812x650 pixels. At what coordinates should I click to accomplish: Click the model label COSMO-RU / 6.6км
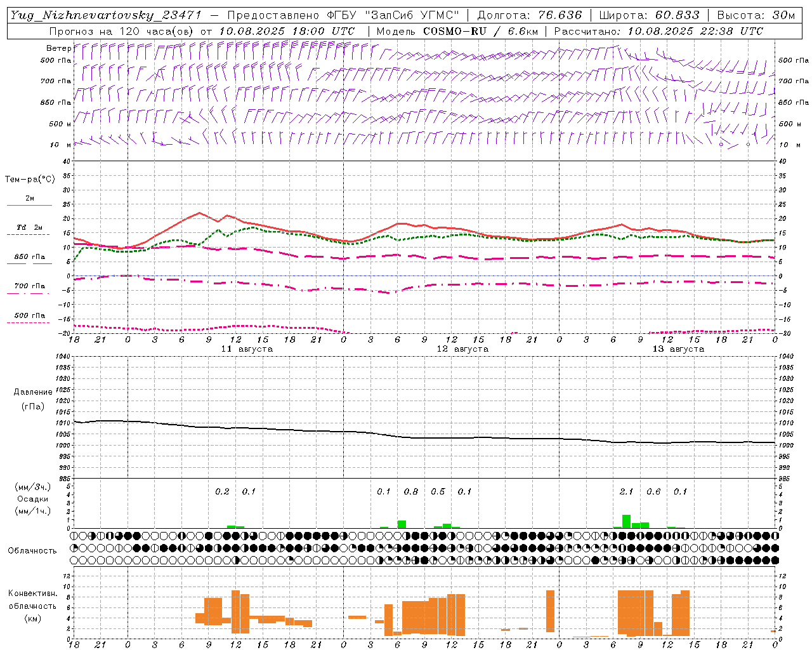point(481,31)
